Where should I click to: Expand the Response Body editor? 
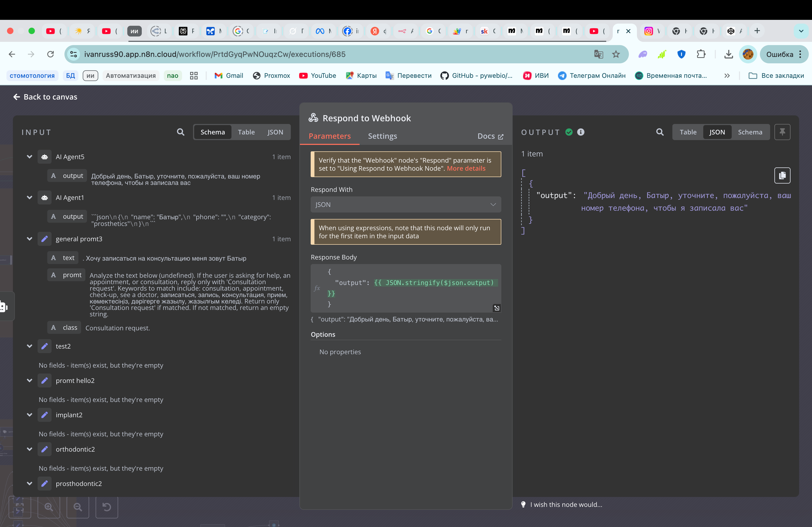(496, 308)
